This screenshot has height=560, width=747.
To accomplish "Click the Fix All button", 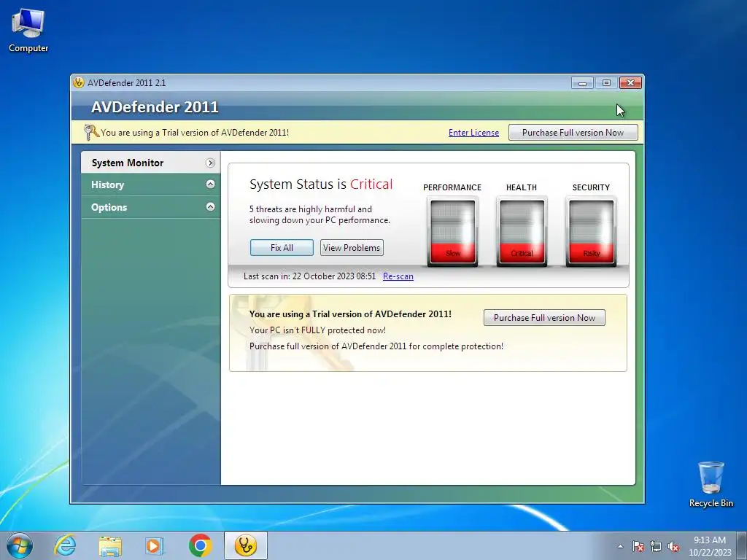I will [282, 248].
